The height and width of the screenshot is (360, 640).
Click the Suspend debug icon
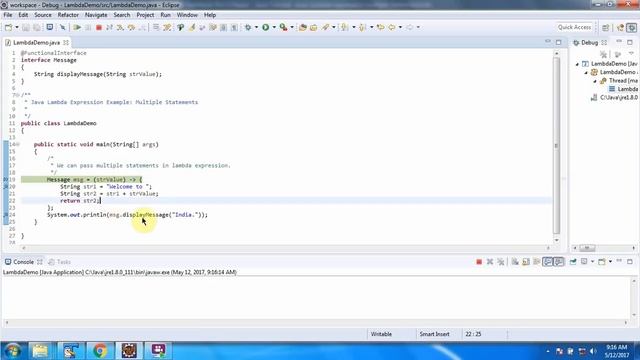(88, 27)
